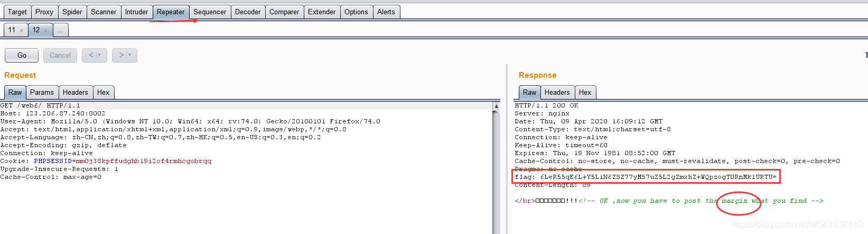Click the Accept-Encoding header line
The height and width of the screenshot is (234, 868).
point(63,145)
